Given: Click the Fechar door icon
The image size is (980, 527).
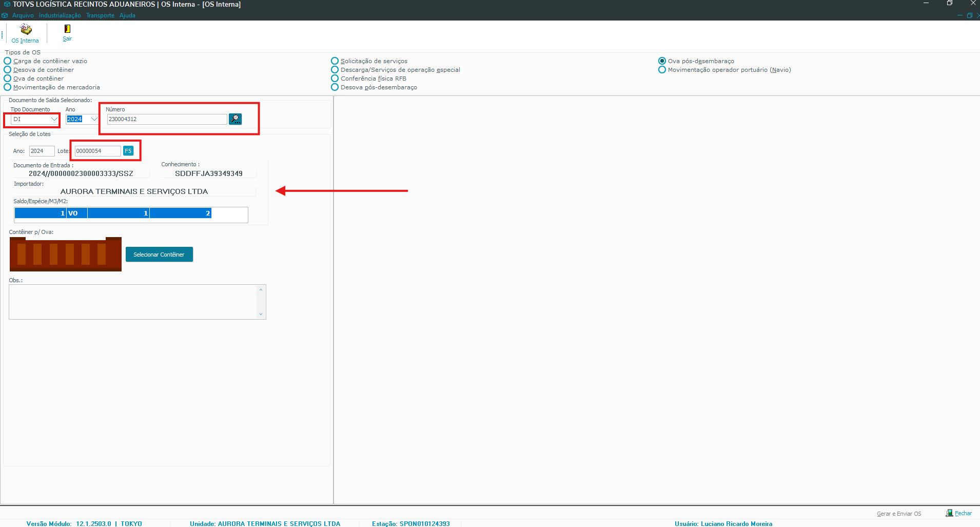Looking at the screenshot, I should point(949,513).
